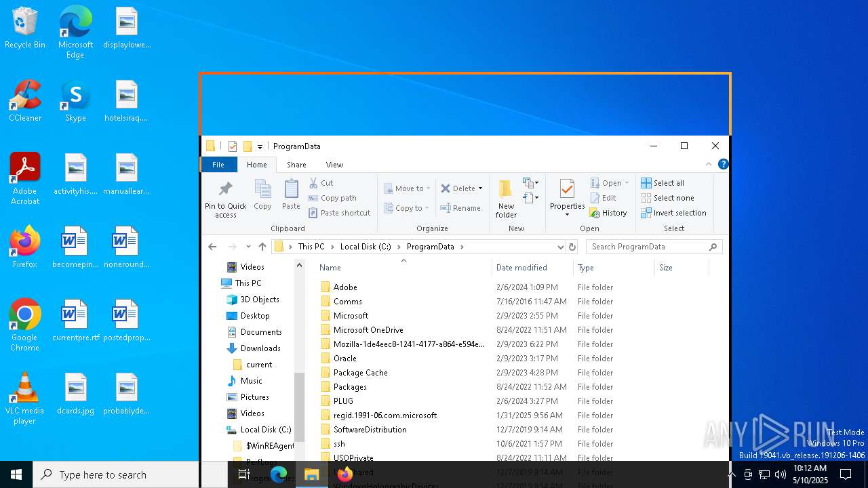Click the Pin to Quick access icon

[226, 189]
